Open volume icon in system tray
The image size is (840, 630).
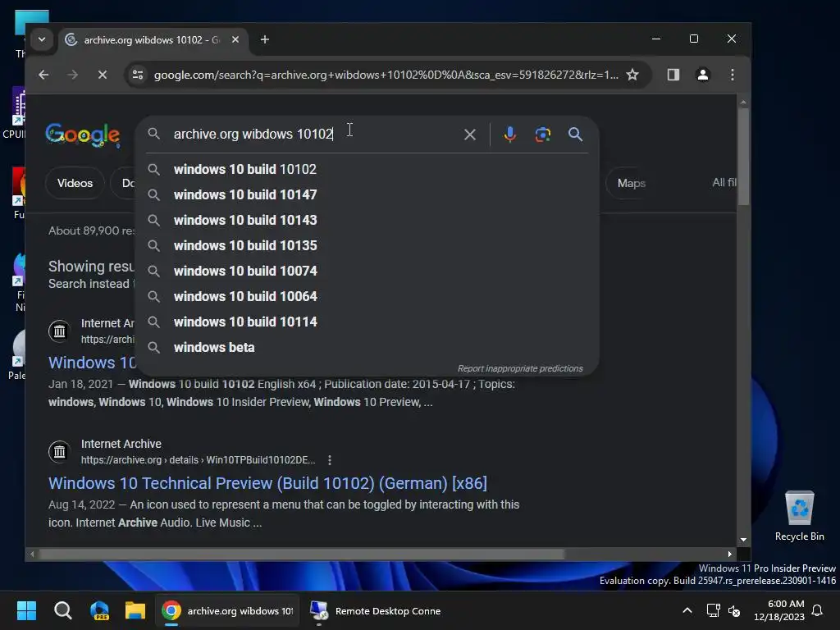click(734, 610)
